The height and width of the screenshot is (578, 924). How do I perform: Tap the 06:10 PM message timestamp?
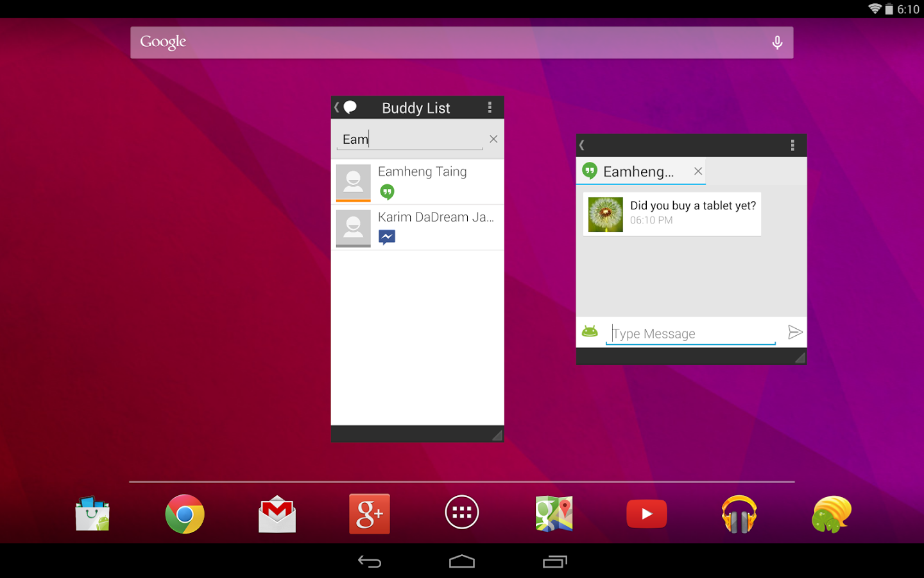[x=651, y=220]
